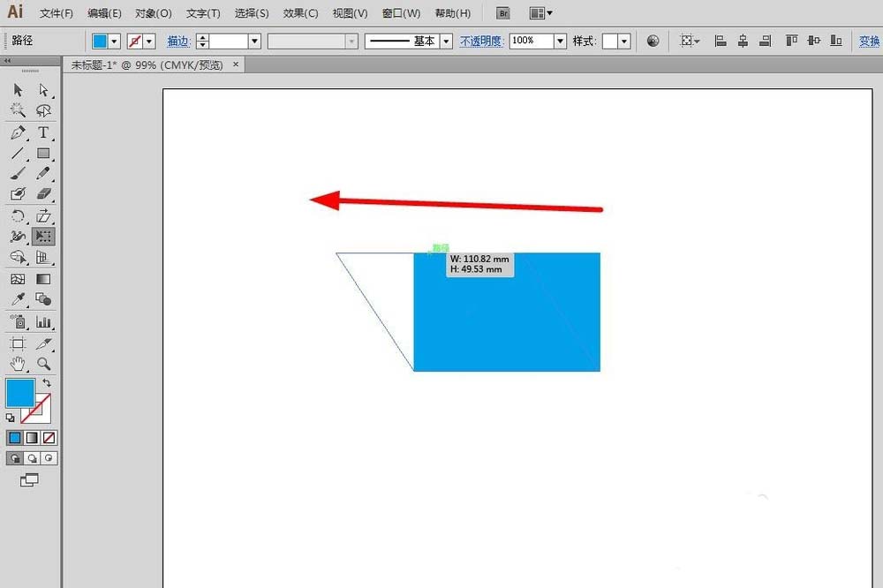This screenshot has height=588, width=883.
Task: Expand the stroke weight dropdown
Action: (254, 41)
